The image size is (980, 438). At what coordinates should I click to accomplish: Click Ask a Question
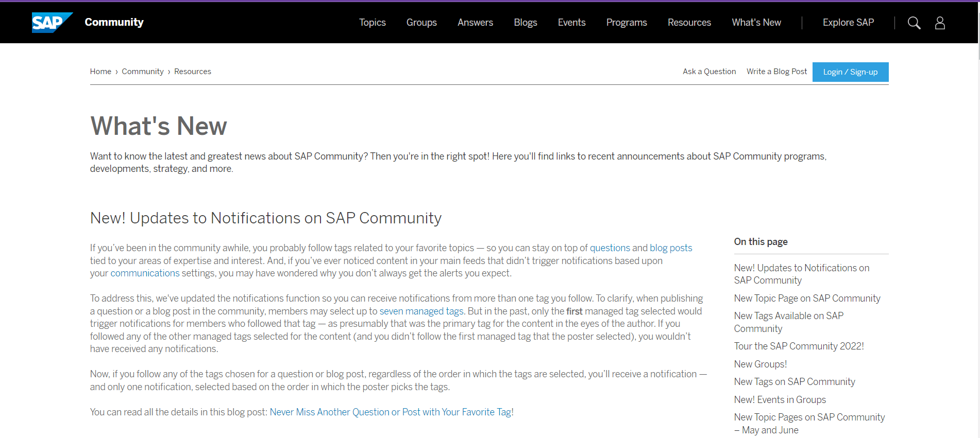pyautogui.click(x=709, y=72)
